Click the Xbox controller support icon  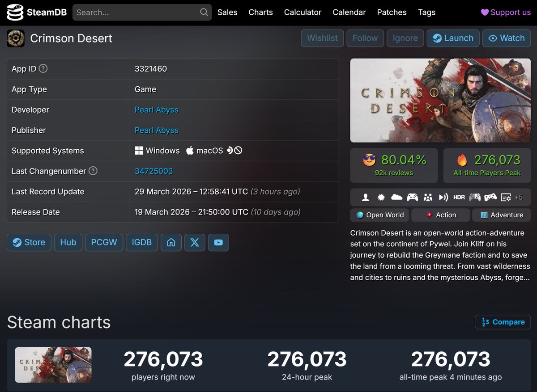412,197
